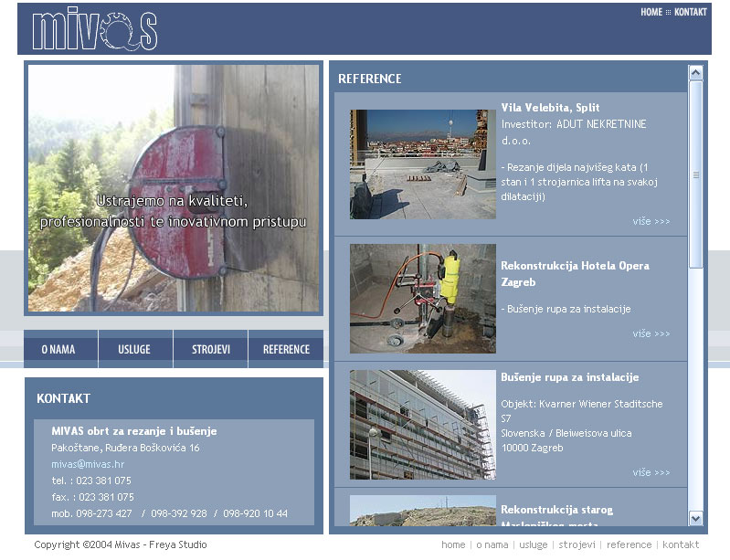Click the scaffolded building thumbnail
Viewport: 730px width, 560px height.
422,425
